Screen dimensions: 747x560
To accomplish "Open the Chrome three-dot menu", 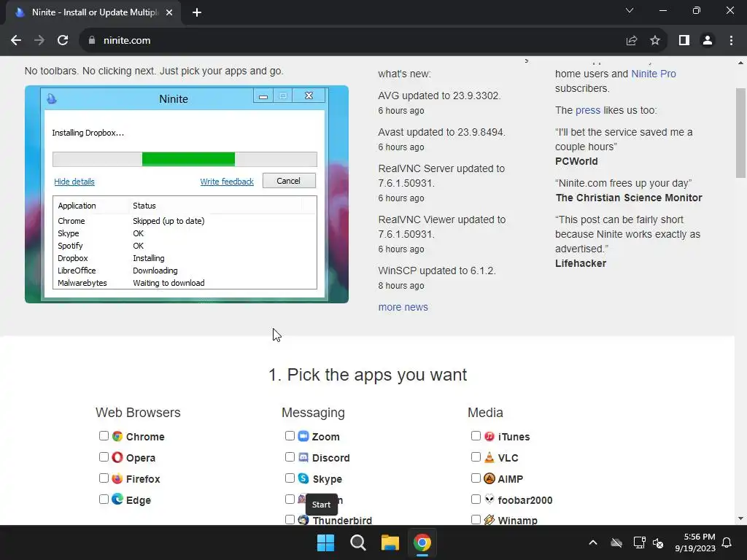I will pos(731,41).
